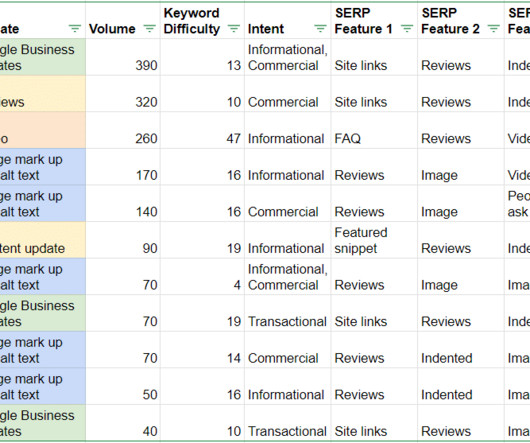Select the volume cell showing 260
Image resolution: width=530 pixels, height=443 pixels.
123,130
